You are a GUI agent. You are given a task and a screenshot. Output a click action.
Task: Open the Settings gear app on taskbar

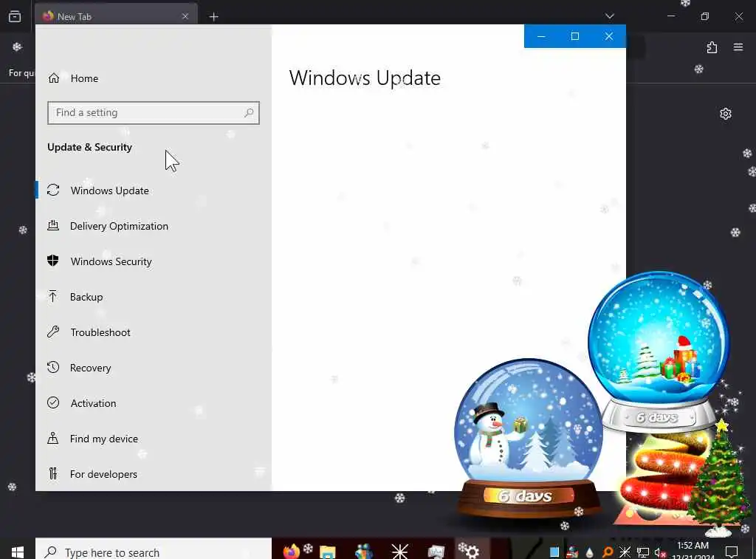point(470,551)
